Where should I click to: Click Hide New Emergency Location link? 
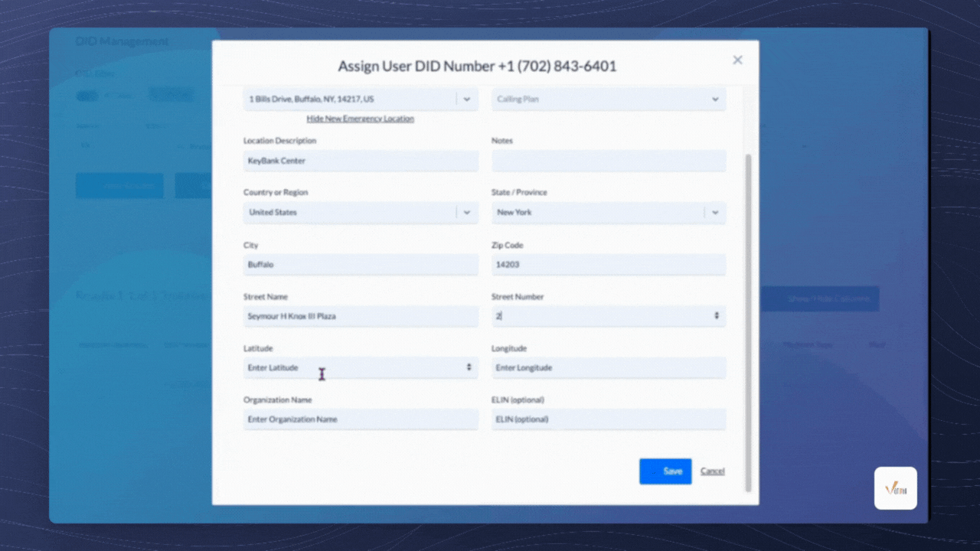[x=360, y=119]
